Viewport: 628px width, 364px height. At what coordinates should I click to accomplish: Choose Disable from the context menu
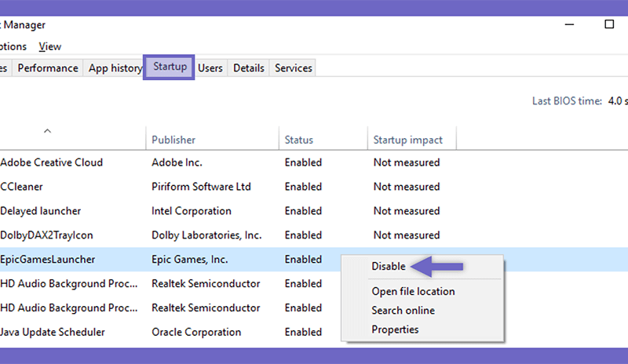389,266
